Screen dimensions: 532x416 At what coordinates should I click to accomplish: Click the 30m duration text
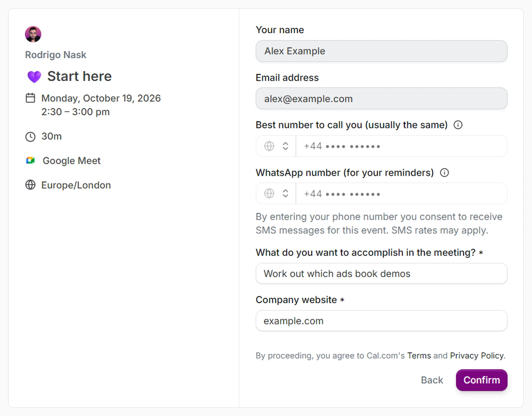52,136
